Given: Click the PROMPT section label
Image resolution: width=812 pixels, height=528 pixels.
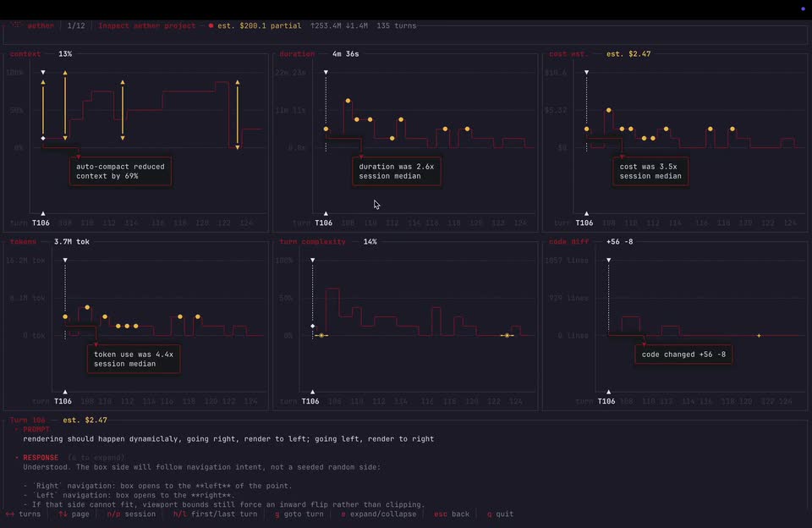Looking at the screenshot, I should (36, 430).
